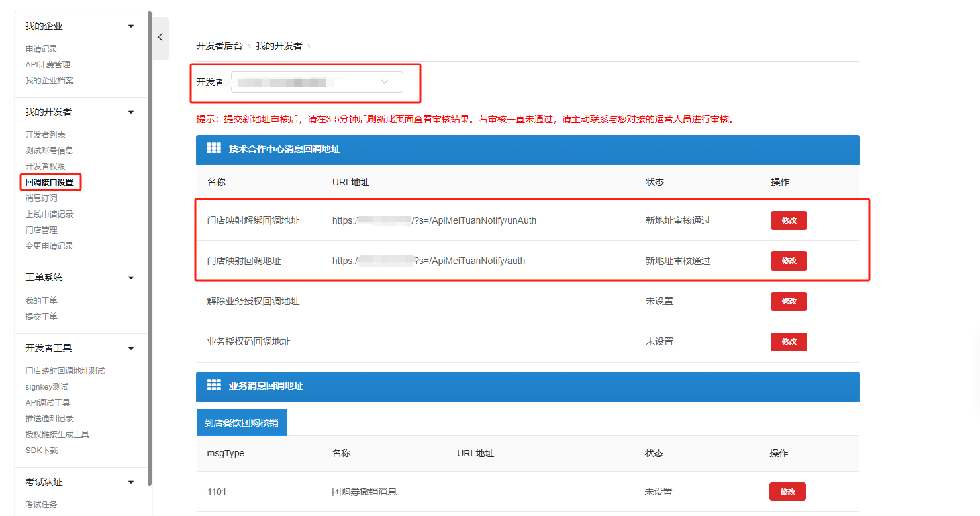Click 修改 for 团购券撤销消息 row
Image resolution: width=980 pixels, height=516 pixels.
click(787, 492)
